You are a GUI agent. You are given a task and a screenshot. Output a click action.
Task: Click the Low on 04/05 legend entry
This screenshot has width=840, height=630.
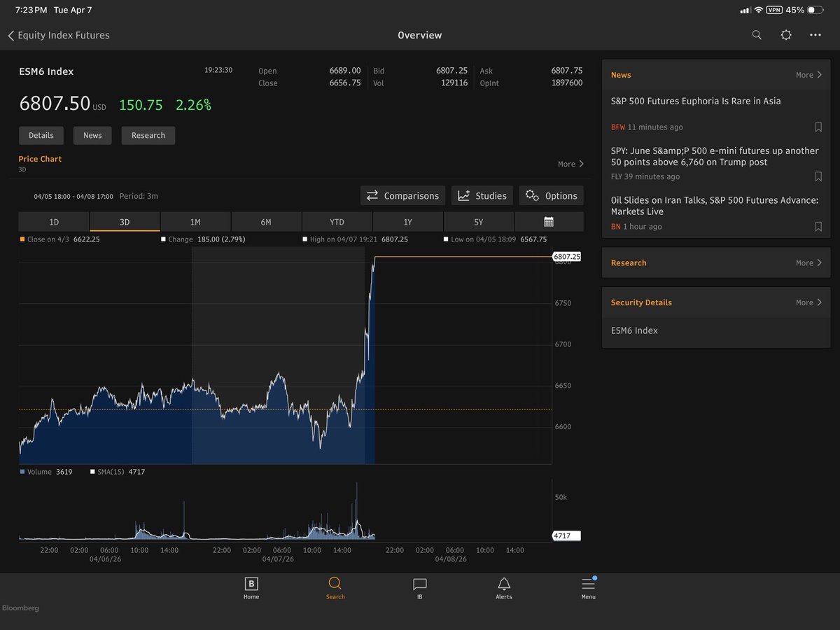496,239
